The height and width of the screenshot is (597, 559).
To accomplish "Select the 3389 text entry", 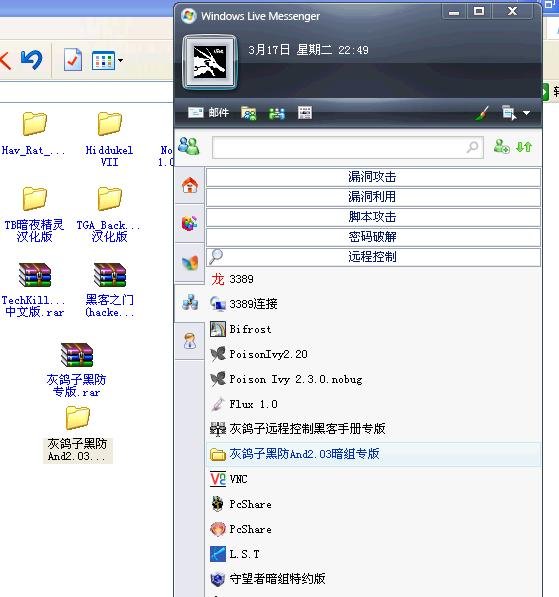I will pos(241,279).
